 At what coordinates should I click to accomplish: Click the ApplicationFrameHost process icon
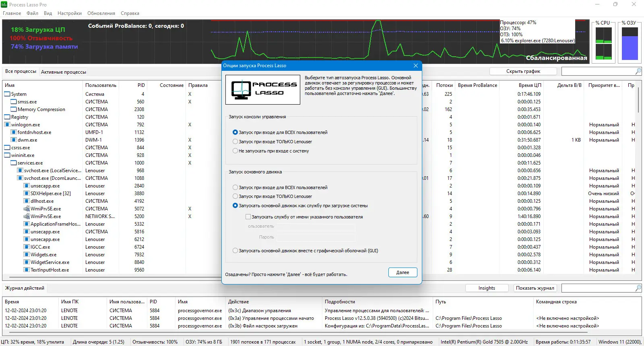coord(27,224)
